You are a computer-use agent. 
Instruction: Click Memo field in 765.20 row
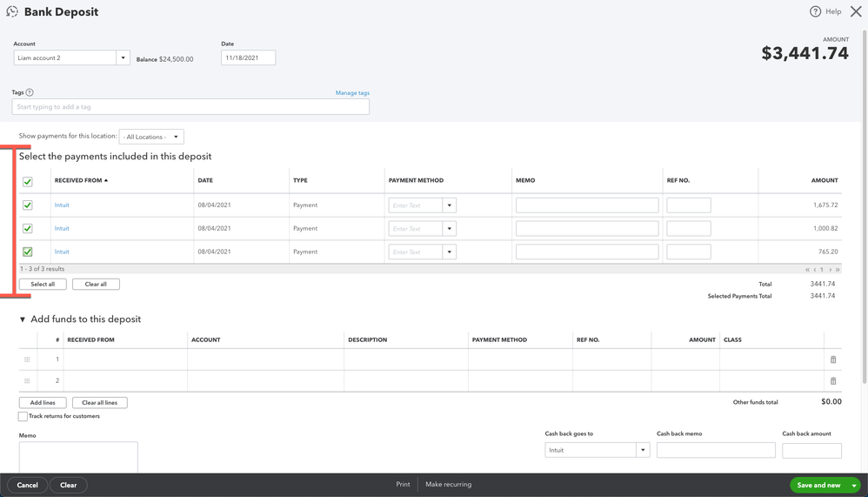[587, 252]
